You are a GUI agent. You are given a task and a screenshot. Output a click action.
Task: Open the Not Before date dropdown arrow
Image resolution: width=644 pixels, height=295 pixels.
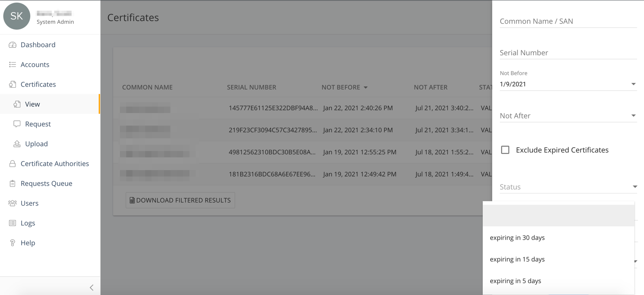coord(633,84)
